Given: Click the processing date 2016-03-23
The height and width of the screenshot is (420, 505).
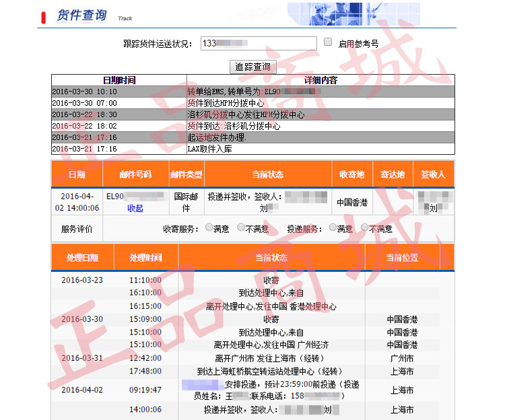Looking at the screenshot, I should coord(82,280).
